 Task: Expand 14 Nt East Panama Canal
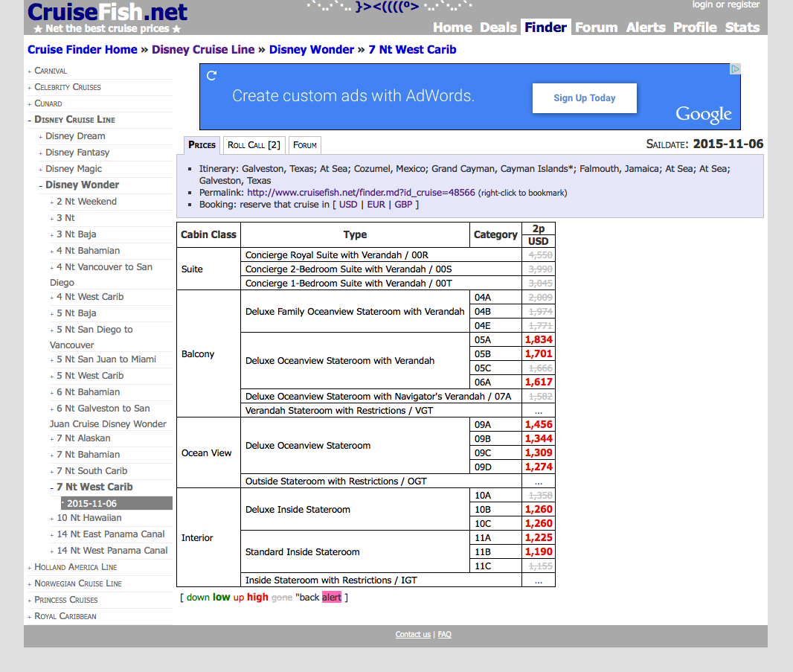111,534
